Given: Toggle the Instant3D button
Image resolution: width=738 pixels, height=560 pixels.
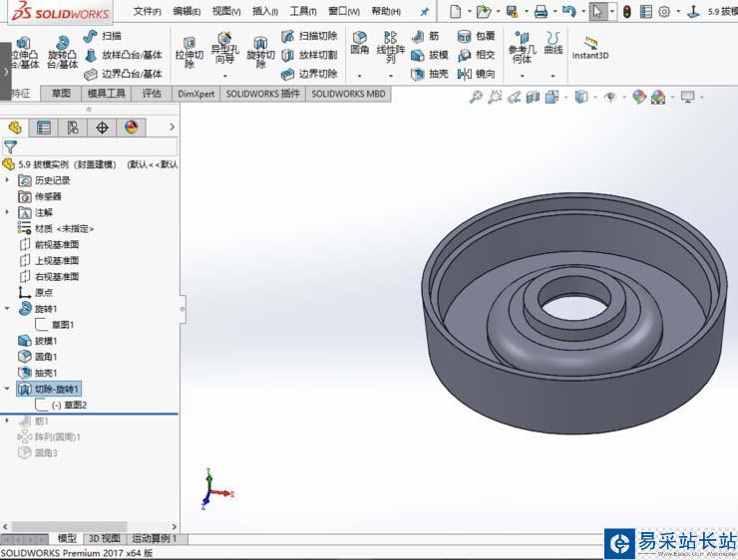Looking at the screenshot, I should point(590,48).
